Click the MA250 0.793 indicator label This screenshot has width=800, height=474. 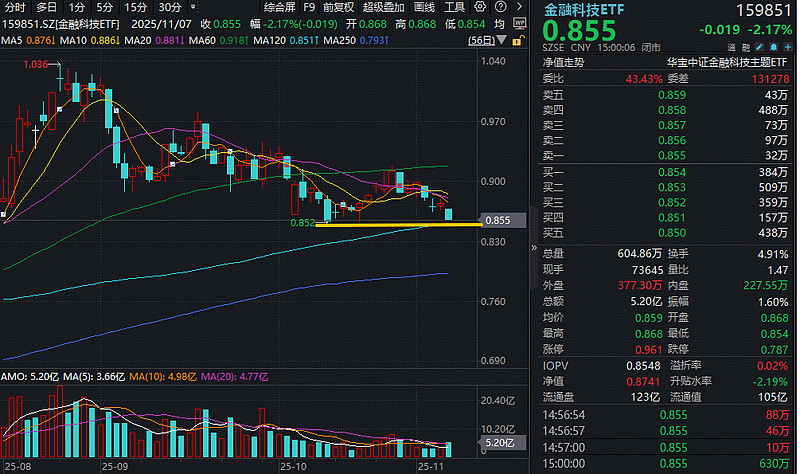[x=356, y=40]
